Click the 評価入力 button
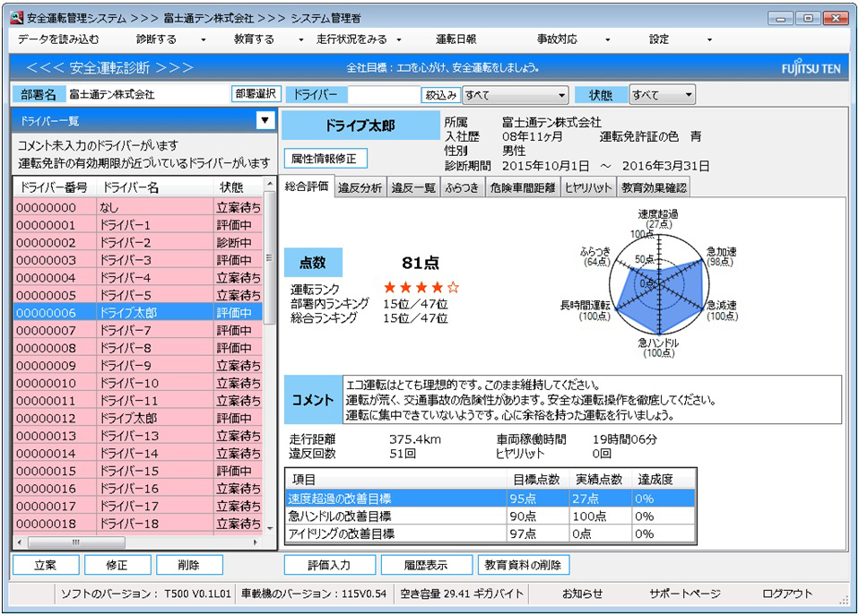 [x=329, y=565]
